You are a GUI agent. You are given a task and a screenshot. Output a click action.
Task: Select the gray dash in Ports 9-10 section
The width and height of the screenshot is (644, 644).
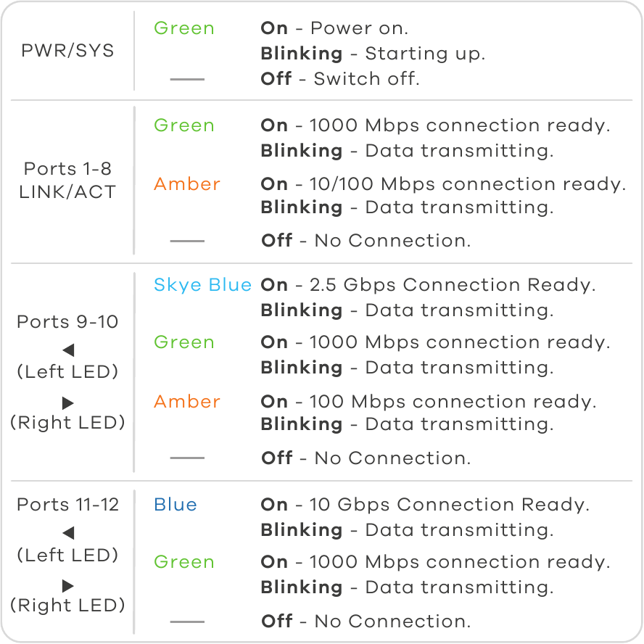coord(187,458)
